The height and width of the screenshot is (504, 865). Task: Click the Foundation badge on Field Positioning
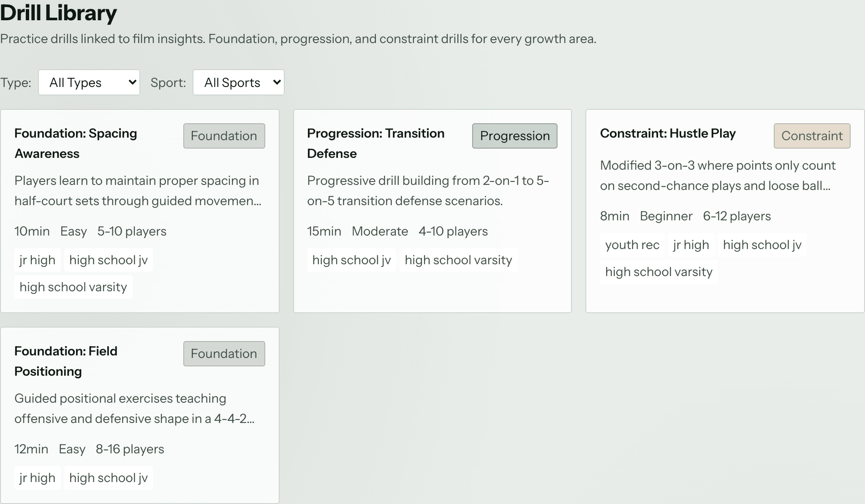pos(224,354)
